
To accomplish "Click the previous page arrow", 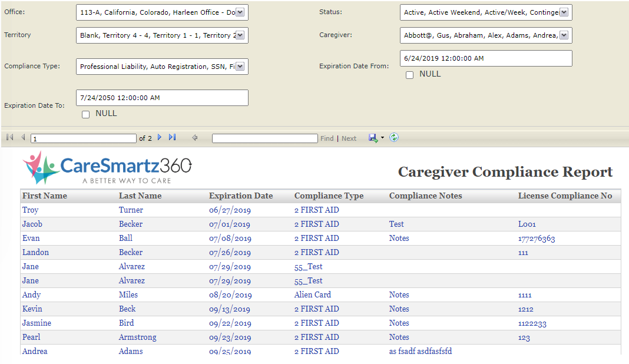I will (23, 138).
